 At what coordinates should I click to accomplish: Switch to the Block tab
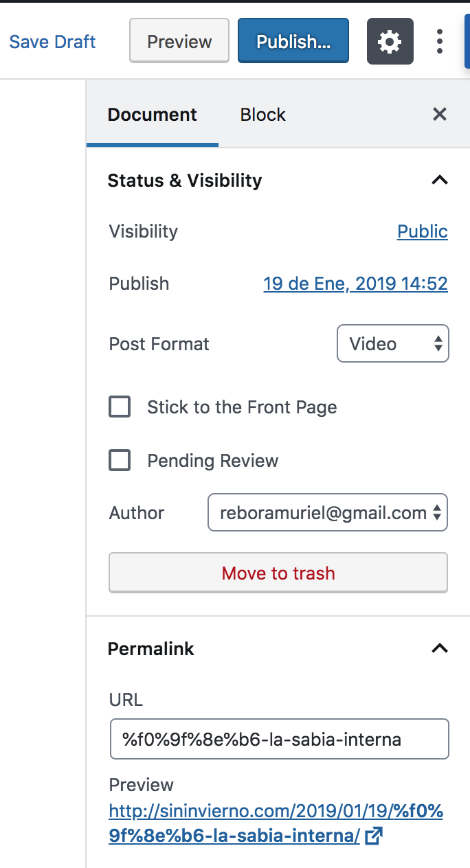262,115
